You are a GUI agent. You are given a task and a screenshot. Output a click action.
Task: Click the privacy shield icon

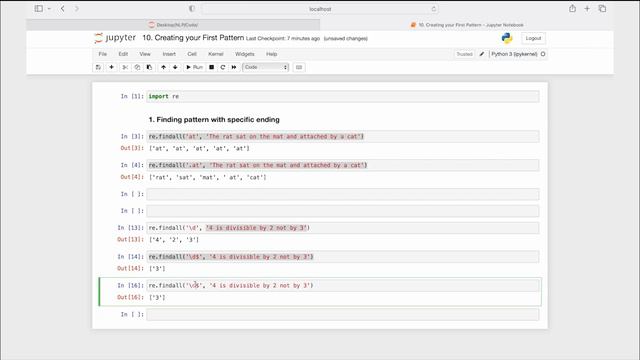coord(191,9)
